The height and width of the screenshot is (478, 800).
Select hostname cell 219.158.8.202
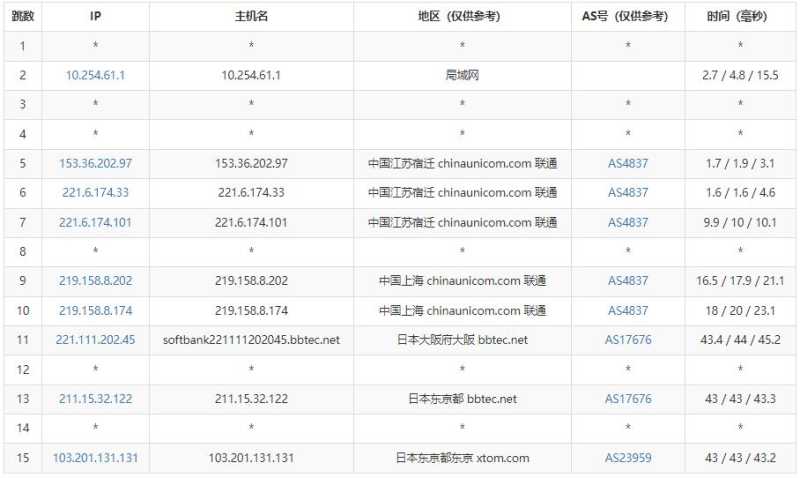251,281
